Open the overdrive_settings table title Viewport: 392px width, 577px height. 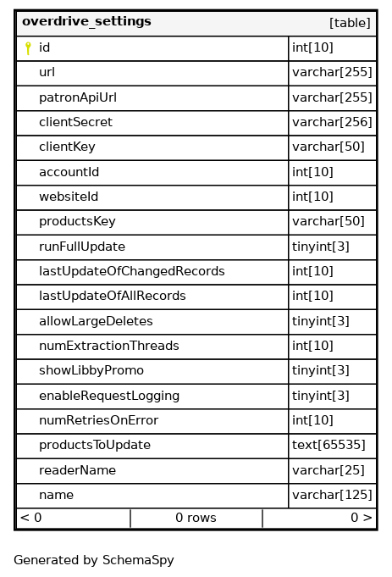[86, 21]
